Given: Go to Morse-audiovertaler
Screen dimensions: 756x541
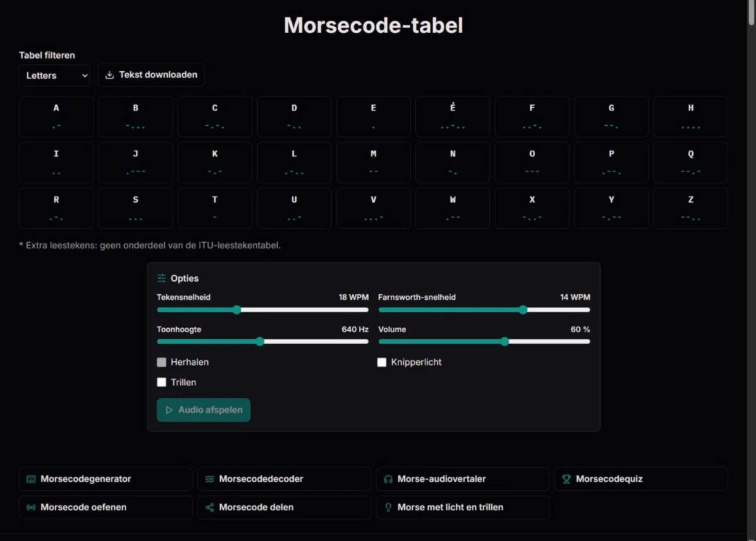Looking at the screenshot, I should pos(462,479).
